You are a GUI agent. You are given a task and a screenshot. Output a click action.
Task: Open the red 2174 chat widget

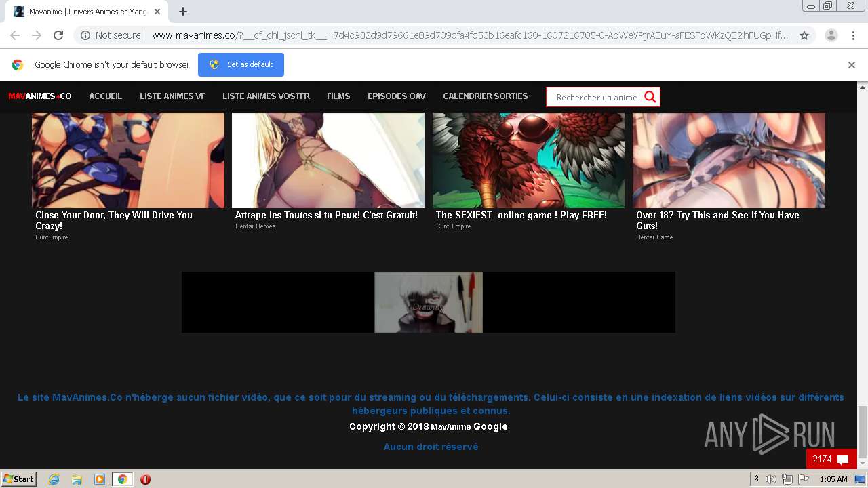[x=831, y=459]
